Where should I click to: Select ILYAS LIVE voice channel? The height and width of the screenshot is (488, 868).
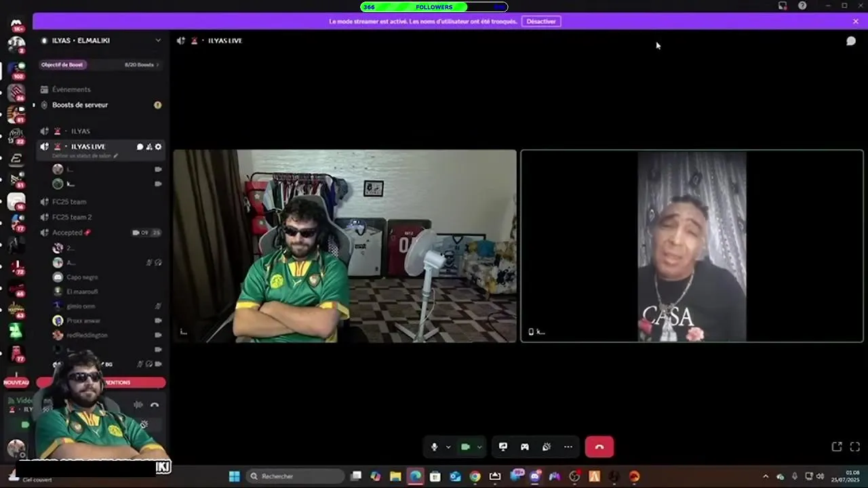88,146
